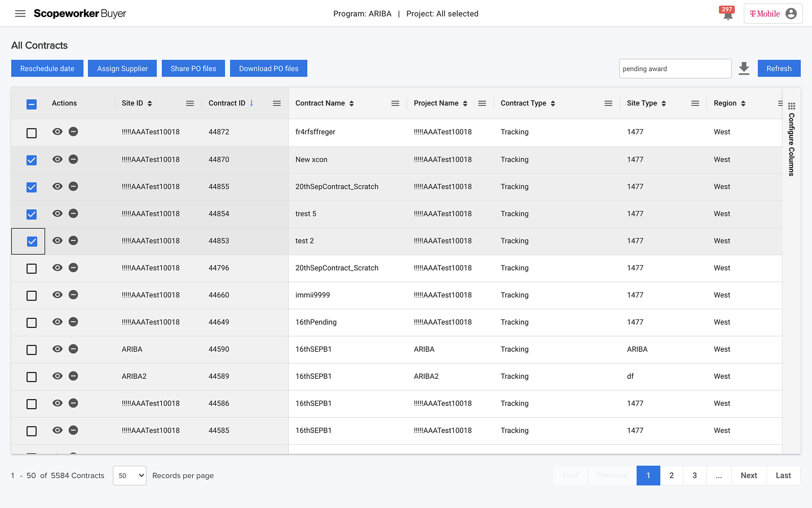Open Project Name column filter menu
Viewport: 812px width, 508px height.
(x=482, y=103)
